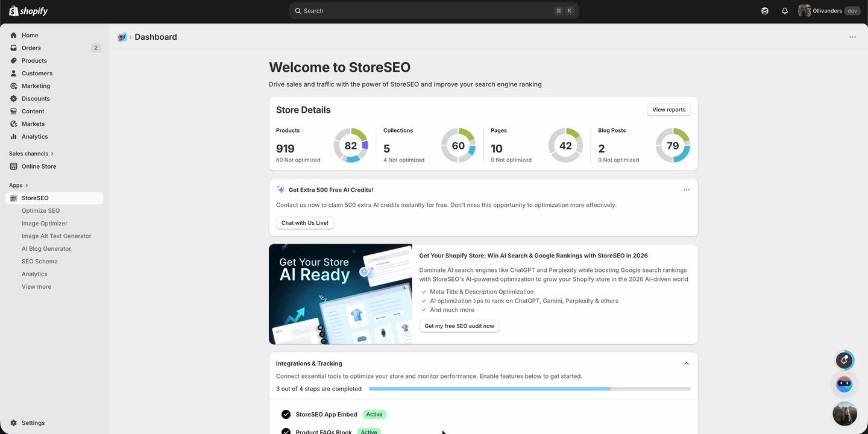Open the Settings gear icon

(13, 423)
